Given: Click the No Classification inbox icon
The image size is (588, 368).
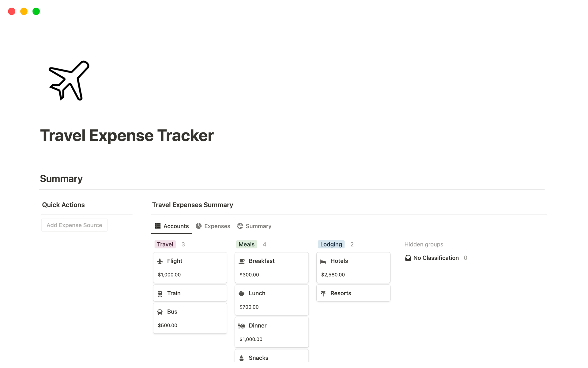Looking at the screenshot, I should coord(408,258).
